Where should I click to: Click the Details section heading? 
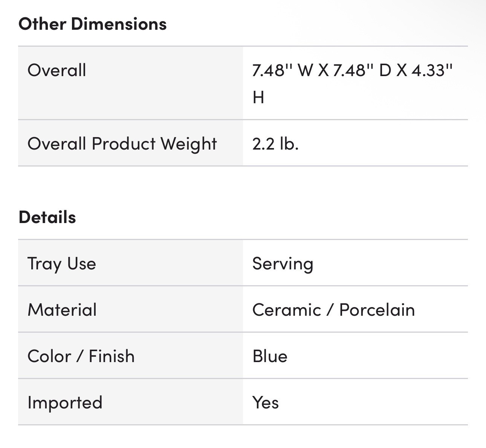tap(47, 217)
